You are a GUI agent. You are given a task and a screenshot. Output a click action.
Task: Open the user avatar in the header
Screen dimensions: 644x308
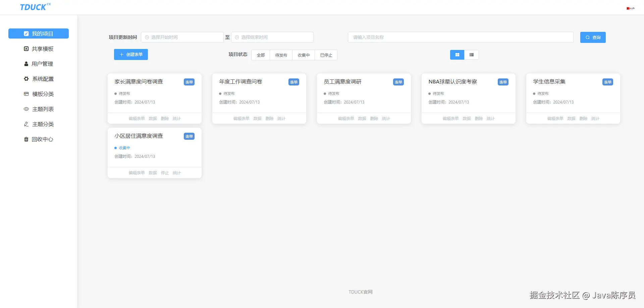(631, 8)
